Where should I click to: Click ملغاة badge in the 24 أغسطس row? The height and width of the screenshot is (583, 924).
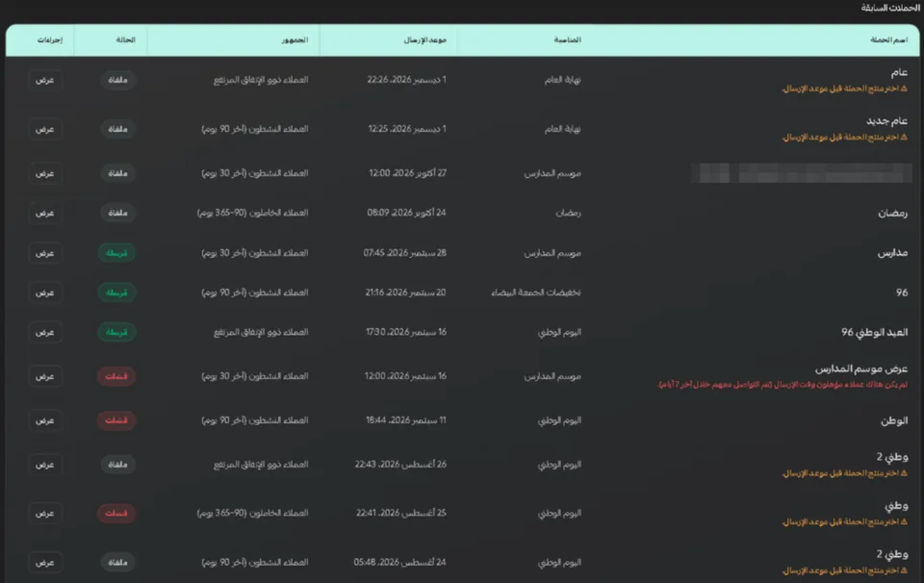[117, 563]
